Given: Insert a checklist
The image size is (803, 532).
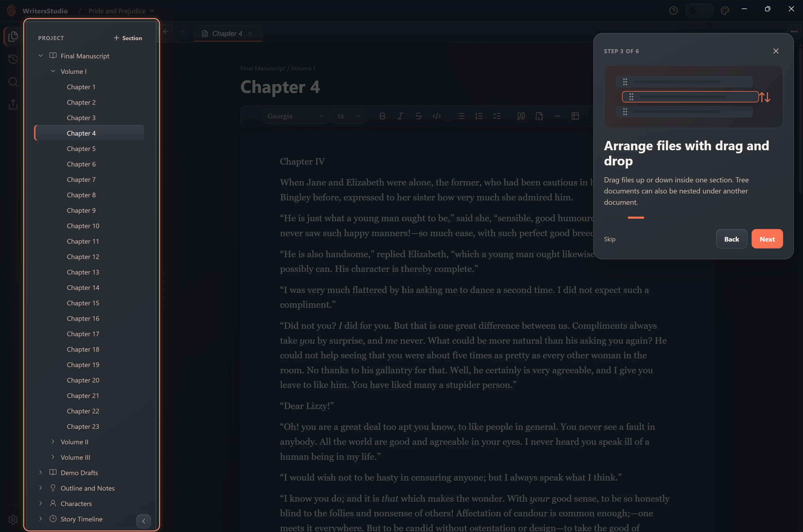Looking at the screenshot, I should click(x=497, y=116).
